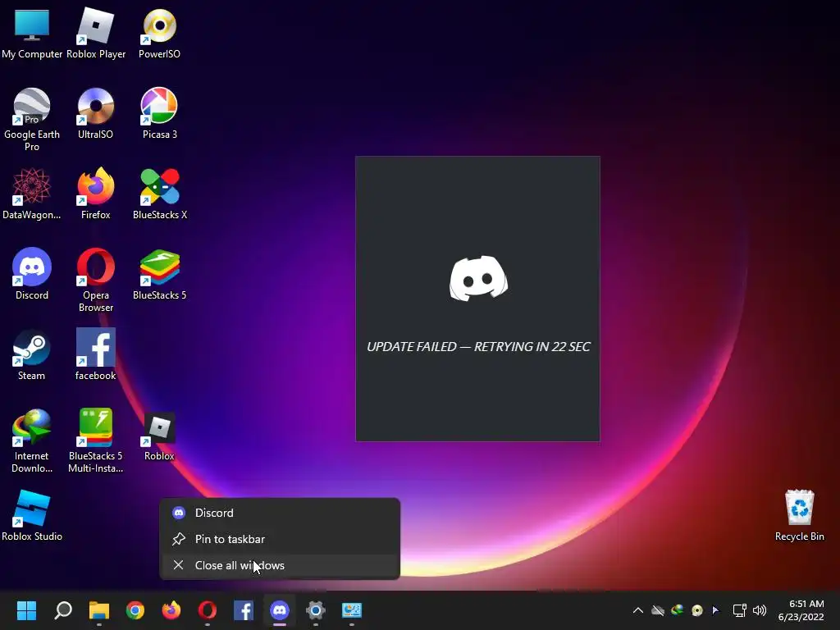Open Roblox Studio shortcut
Screen dimensions: 840x630
pos(32,515)
